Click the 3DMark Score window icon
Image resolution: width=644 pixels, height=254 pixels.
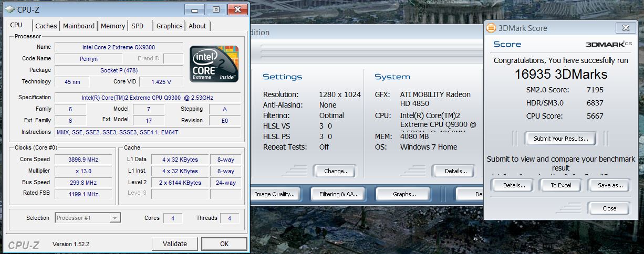[x=491, y=28]
